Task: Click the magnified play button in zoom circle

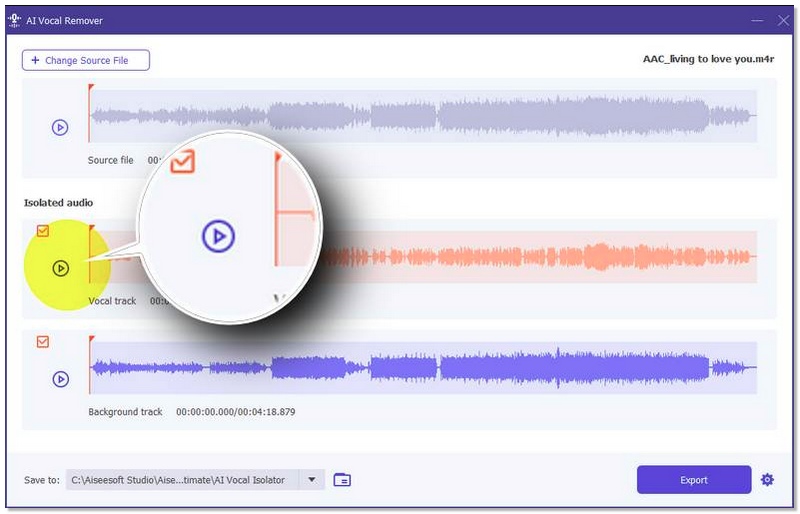Action: 218,236
